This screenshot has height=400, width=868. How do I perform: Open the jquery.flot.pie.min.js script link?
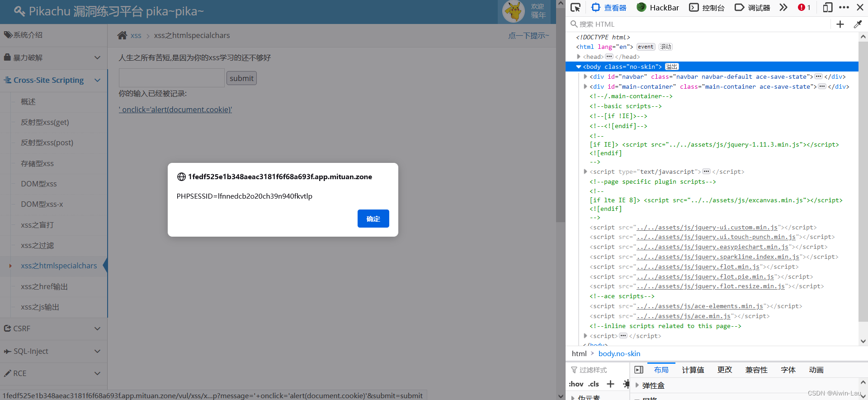point(705,276)
